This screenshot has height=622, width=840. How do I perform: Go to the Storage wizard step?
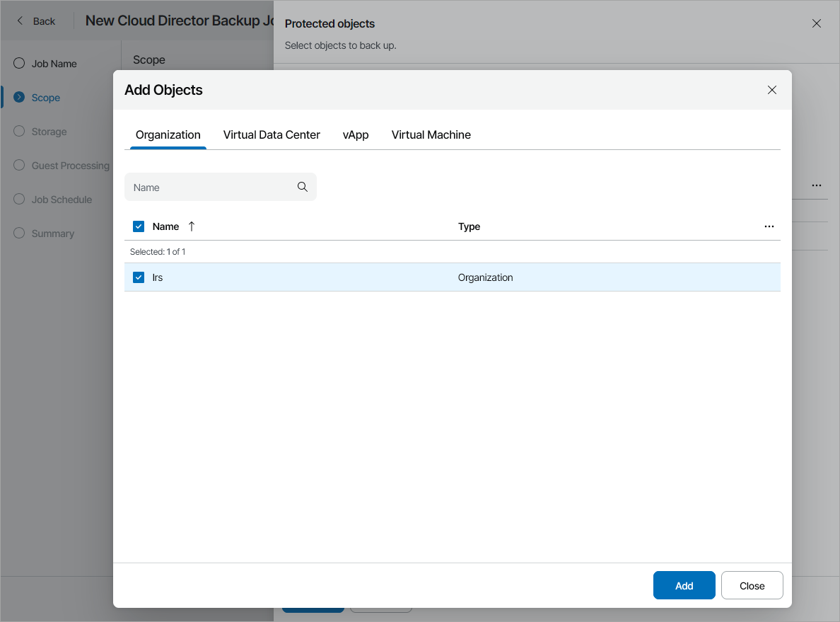tap(49, 132)
